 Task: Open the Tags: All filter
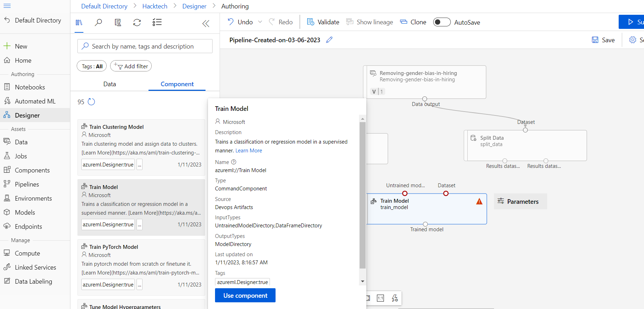tap(92, 66)
